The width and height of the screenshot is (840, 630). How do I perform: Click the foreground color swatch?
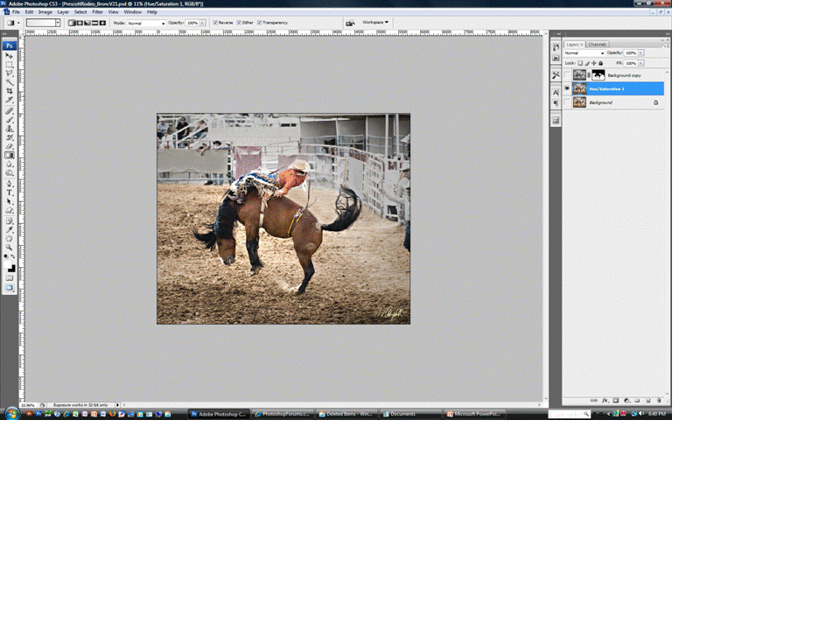(x=8, y=262)
